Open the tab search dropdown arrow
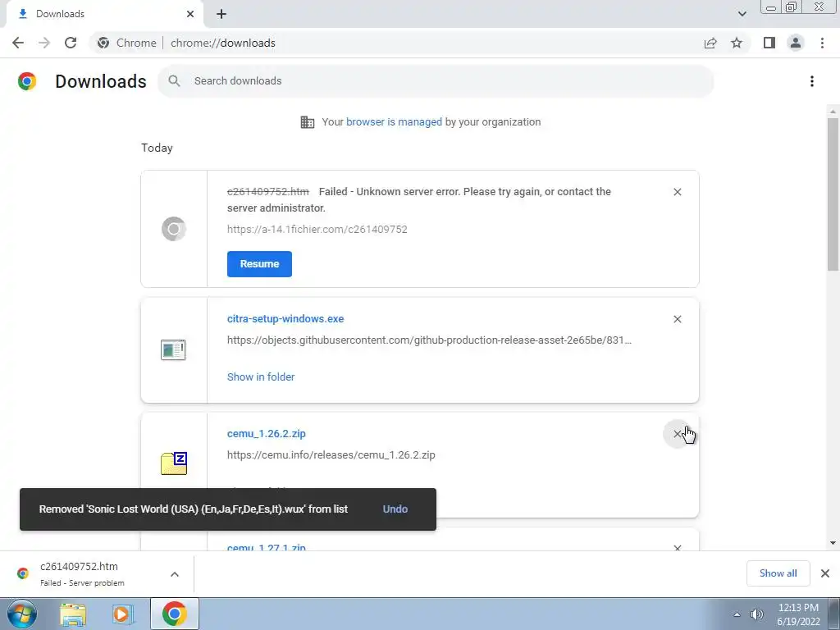This screenshot has height=630, width=840. pyautogui.click(x=742, y=14)
